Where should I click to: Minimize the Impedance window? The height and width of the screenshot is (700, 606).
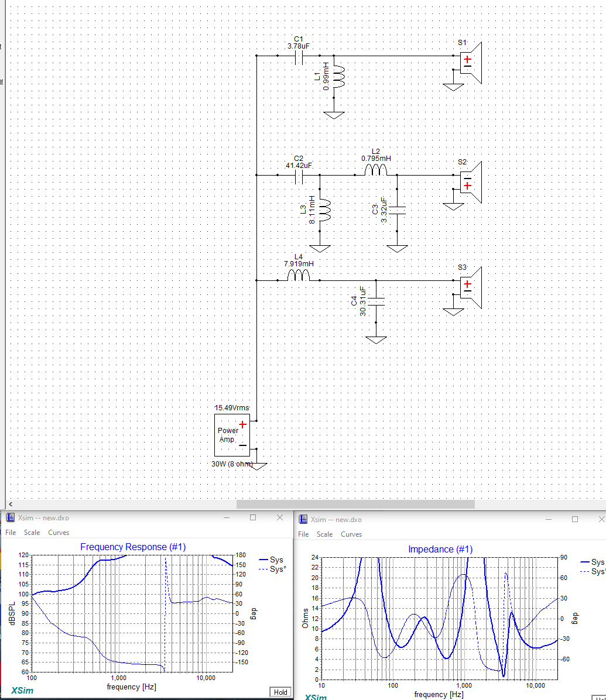(x=549, y=519)
